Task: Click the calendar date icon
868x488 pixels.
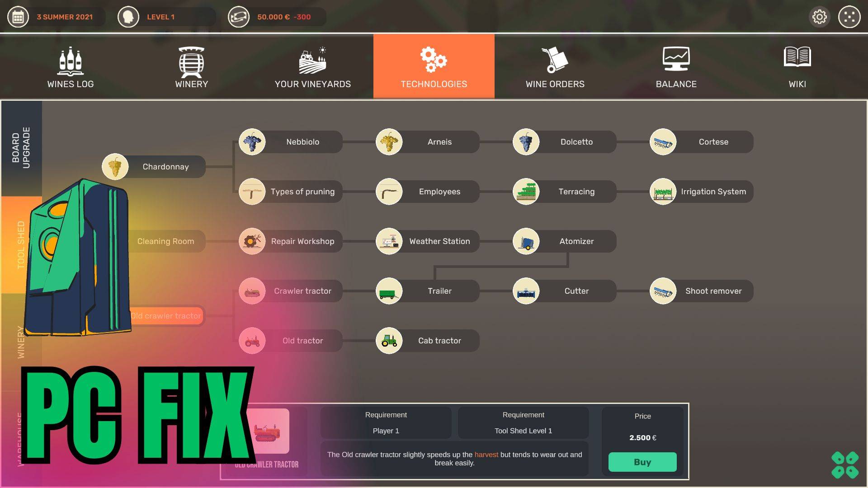Action: (18, 17)
